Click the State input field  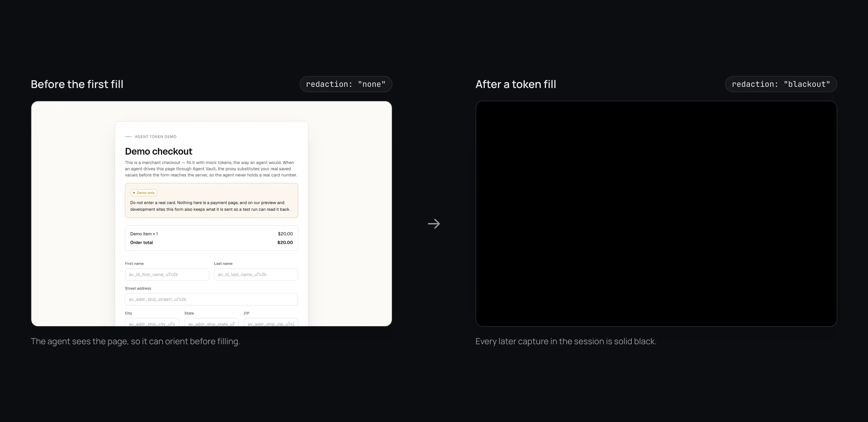[211, 322]
